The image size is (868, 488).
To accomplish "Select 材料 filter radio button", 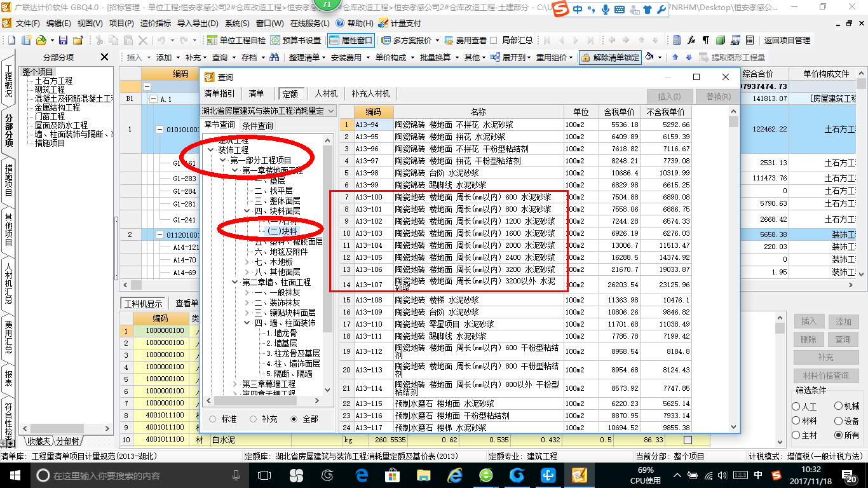I will click(x=796, y=421).
